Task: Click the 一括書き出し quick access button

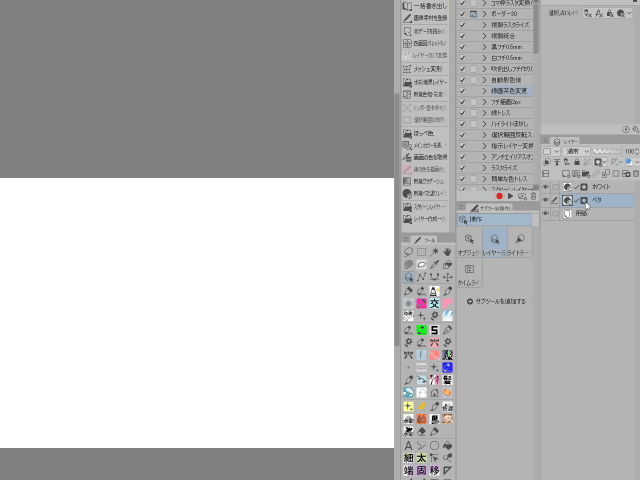Action: (x=424, y=6)
